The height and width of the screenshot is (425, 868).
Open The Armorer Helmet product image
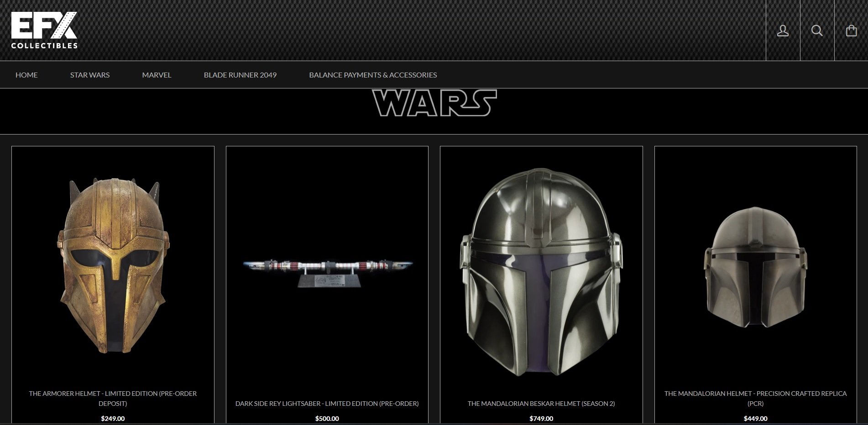(x=113, y=265)
